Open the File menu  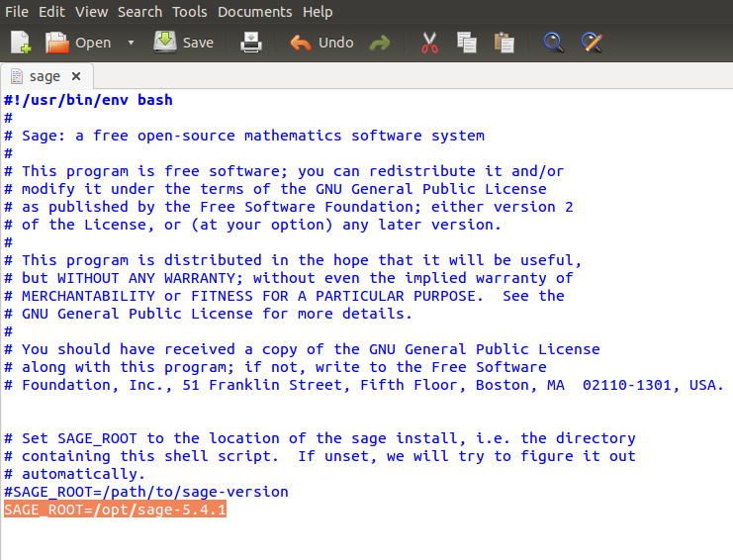17,12
